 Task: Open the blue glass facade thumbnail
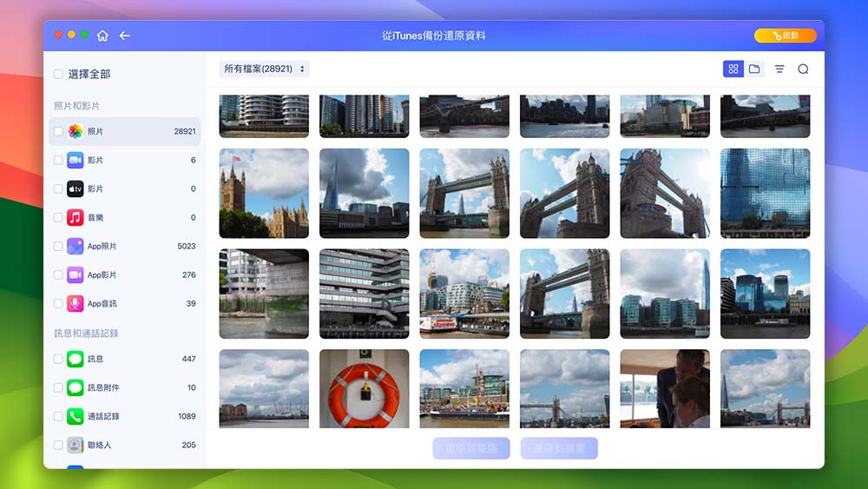pos(765,194)
